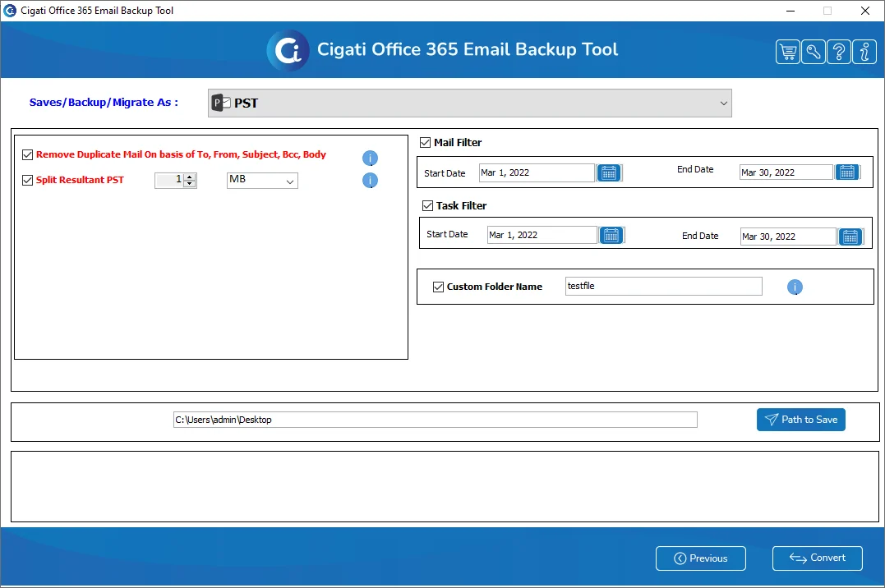Increase the split size spinner value
Viewport: 885px width, 588px height.
point(190,177)
